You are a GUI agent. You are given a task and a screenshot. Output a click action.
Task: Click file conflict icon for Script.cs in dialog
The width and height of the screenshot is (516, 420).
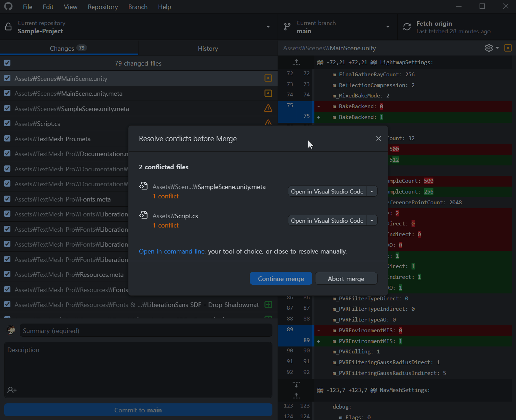pyautogui.click(x=143, y=215)
